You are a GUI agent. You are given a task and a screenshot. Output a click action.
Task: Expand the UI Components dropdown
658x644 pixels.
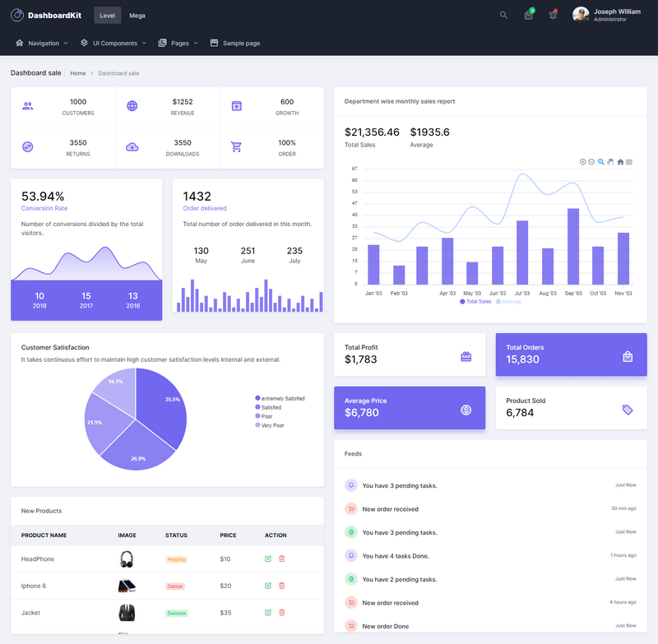114,43
